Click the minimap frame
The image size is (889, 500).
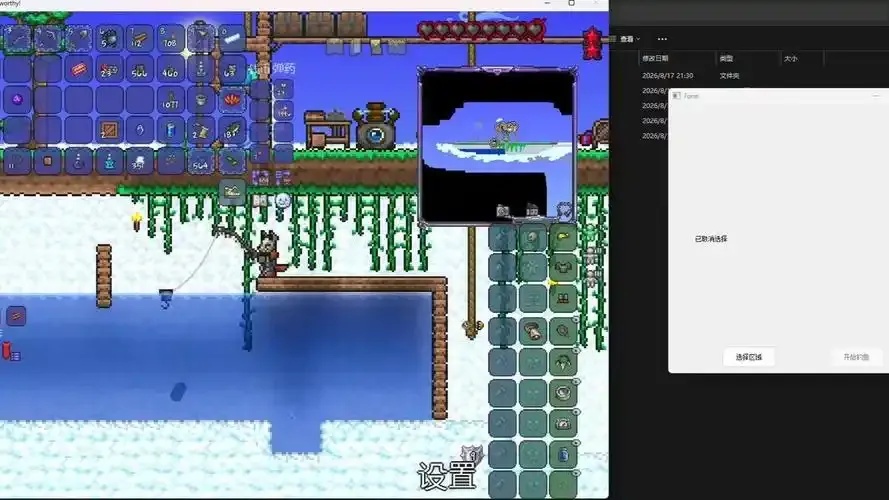pos(497,145)
